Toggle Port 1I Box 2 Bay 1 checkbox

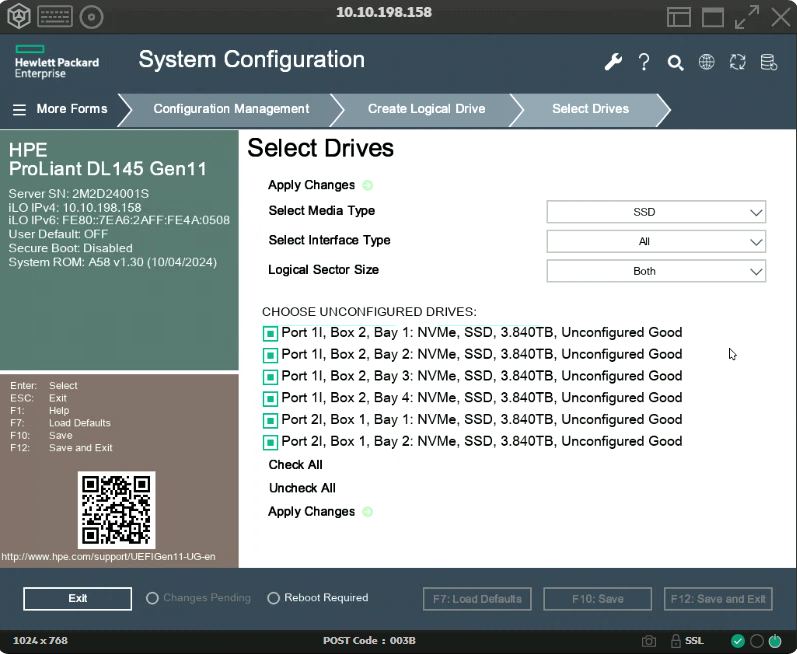pyautogui.click(x=270, y=333)
